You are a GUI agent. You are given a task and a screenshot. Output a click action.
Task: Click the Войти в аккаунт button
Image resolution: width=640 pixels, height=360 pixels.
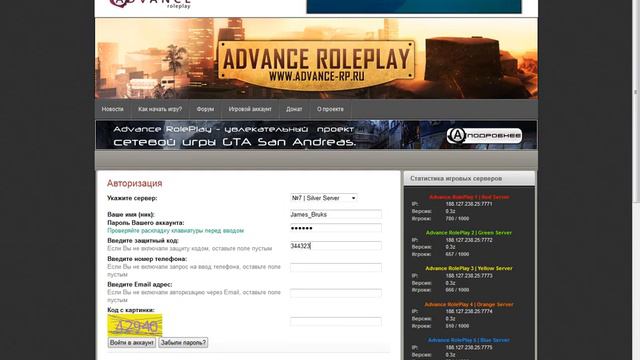[132, 342]
